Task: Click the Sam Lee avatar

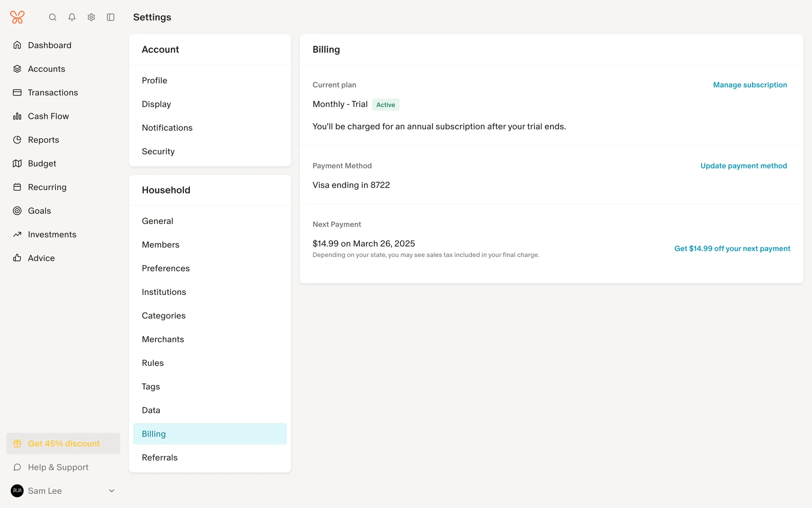Action: [17, 491]
